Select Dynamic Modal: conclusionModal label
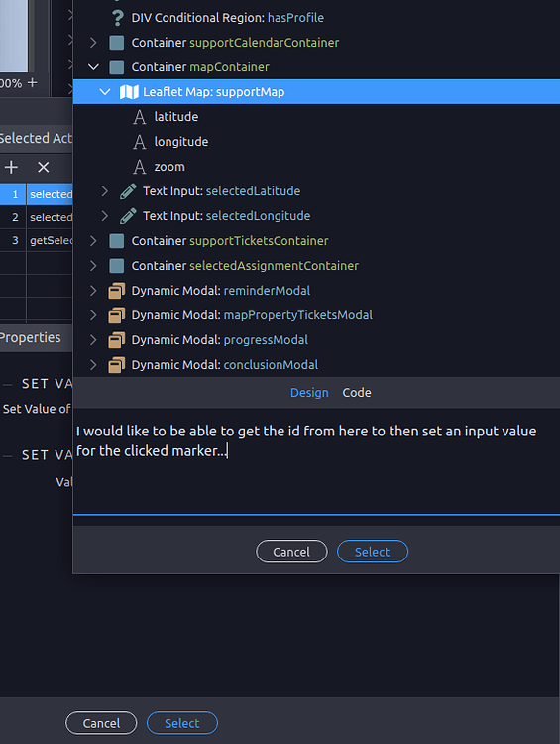This screenshot has height=744, width=560. click(225, 365)
